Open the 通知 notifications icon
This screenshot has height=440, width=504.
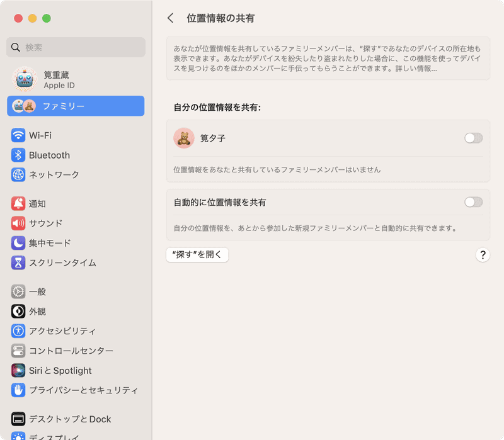18,203
